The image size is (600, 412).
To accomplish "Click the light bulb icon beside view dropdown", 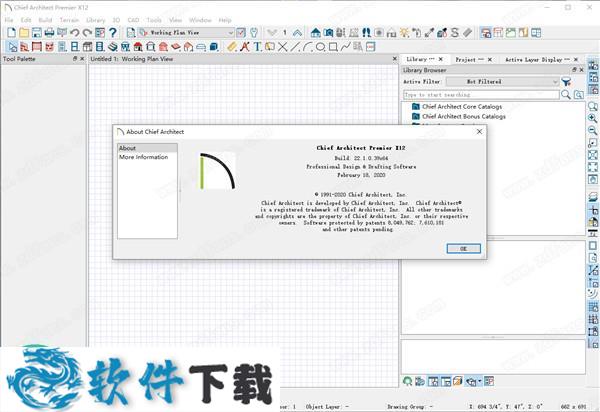I will point(253,33).
